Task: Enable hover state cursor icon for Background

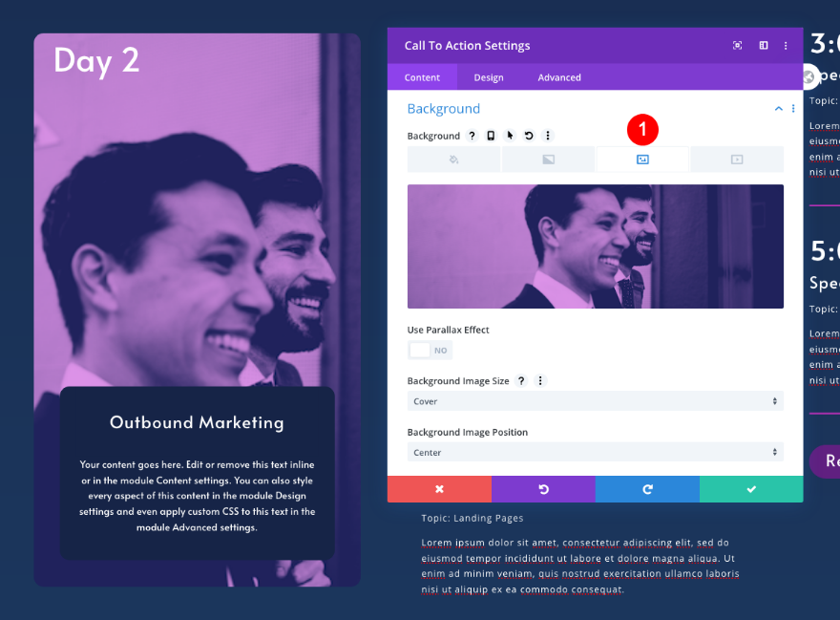Action: click(510, 136)
